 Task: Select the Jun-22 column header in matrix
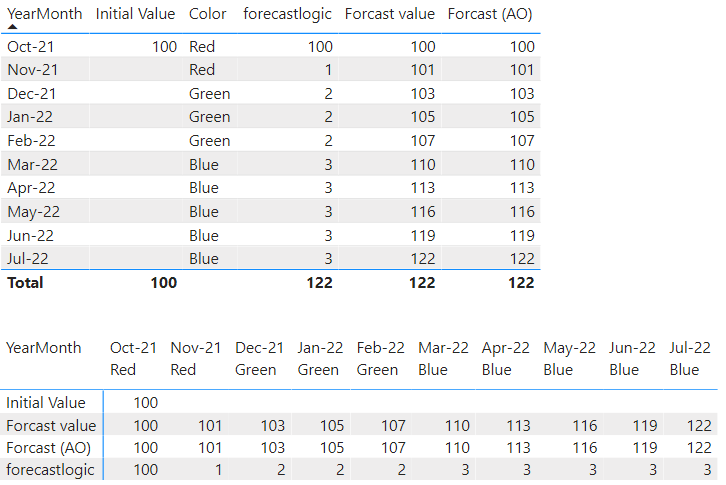pos(632,348)
